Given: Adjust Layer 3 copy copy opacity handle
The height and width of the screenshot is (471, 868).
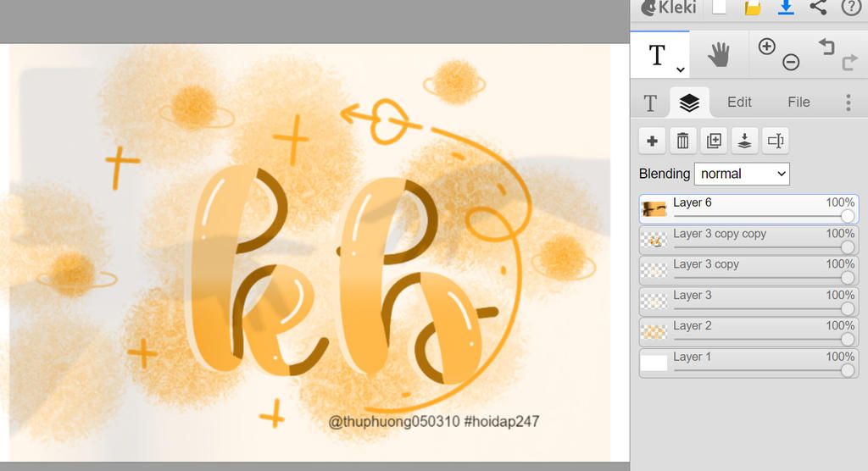Looking at the screenshot, I should click(x=847, y=247).
